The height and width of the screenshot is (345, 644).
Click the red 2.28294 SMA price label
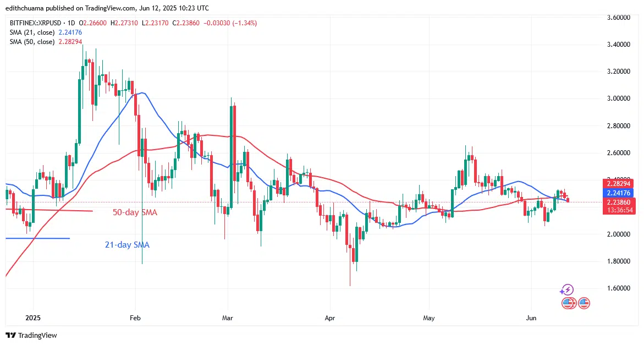click(618, 183)
